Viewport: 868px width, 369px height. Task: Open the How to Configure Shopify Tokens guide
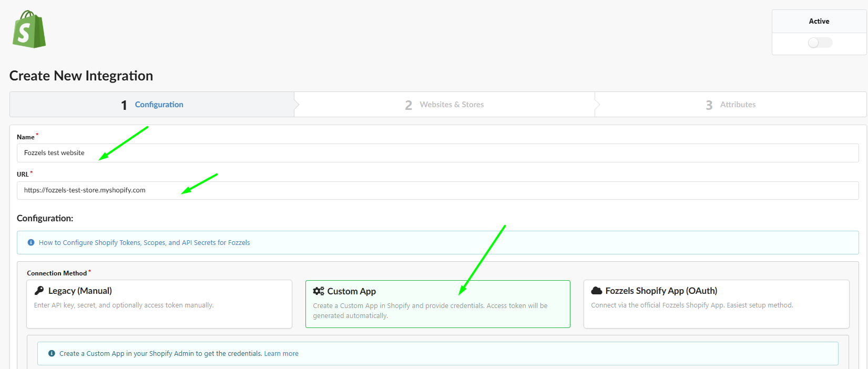pyautogui.click(x=144, y=243)
